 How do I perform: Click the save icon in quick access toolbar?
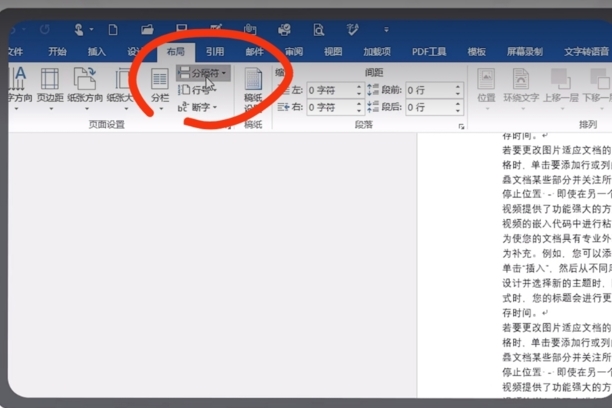point(182,28)
